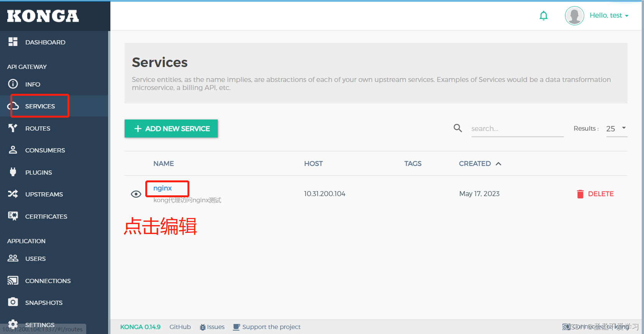
Task: Open PLUGINS sidebar entry
Action: (38, 172)
